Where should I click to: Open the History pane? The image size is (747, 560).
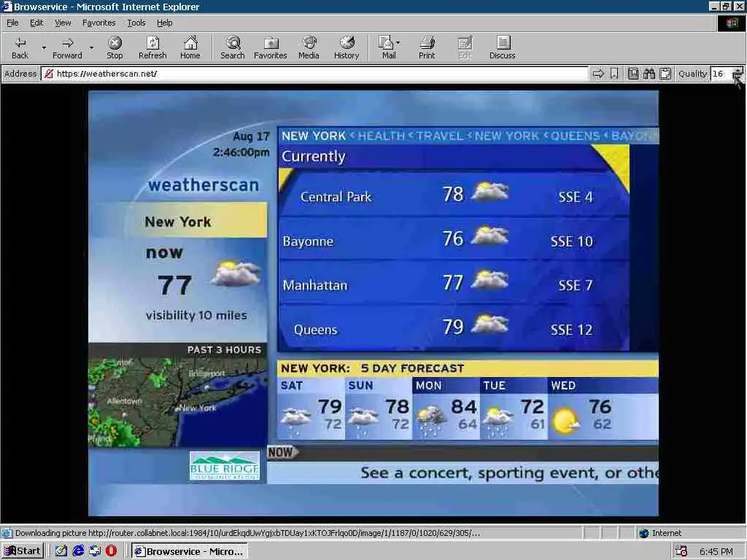347,47
